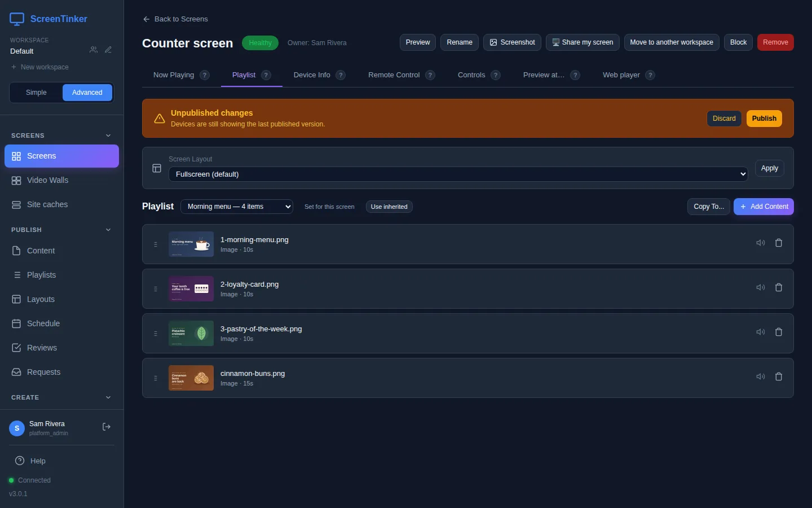The width and height of the screenshot is (812, 508).
Task: Open the Controls tab
Action: tap(471, 75)
